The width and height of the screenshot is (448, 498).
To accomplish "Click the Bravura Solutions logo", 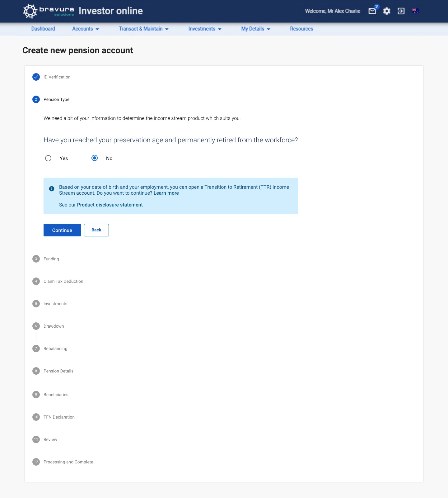I will [49, 11].
